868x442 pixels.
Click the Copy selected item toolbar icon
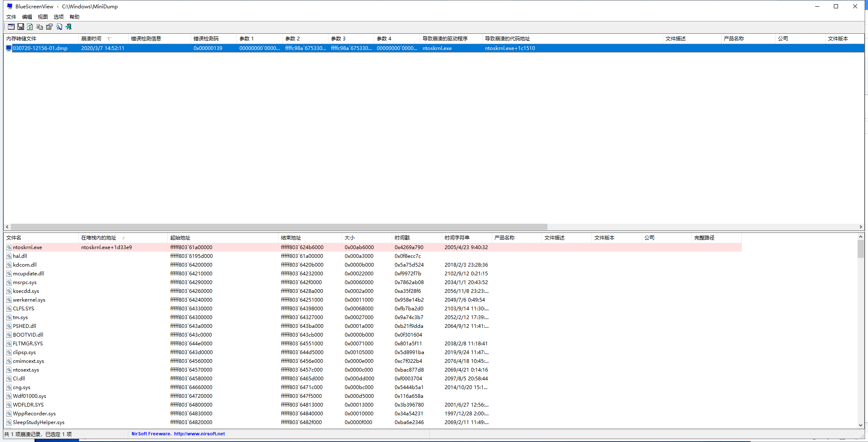tap(40, 26)
